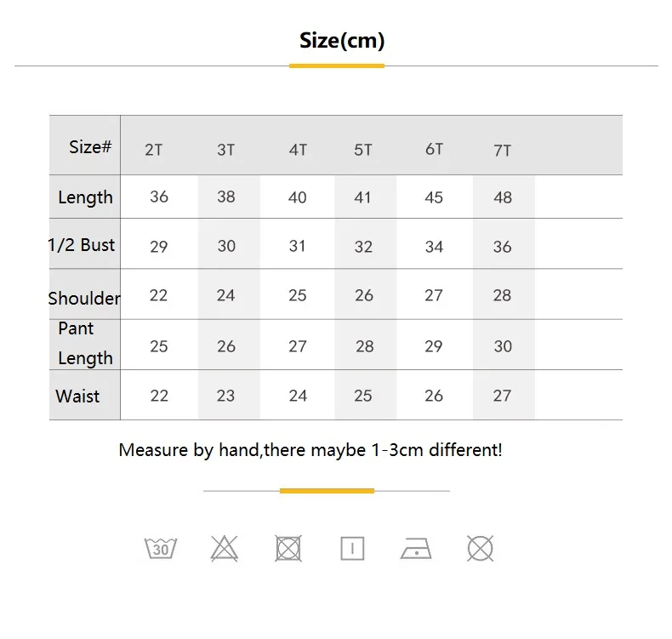
Task: Click the yellow divider bar above care icons
Action: (327, 491)
